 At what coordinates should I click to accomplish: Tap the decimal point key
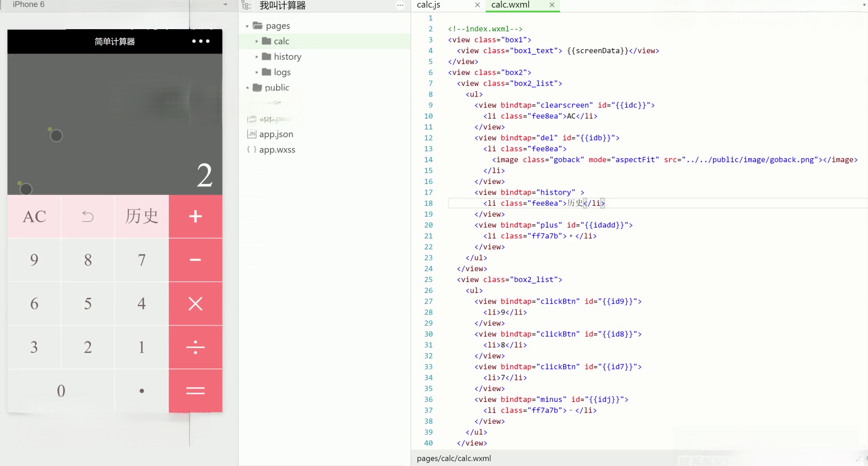(x=142, y=390)
